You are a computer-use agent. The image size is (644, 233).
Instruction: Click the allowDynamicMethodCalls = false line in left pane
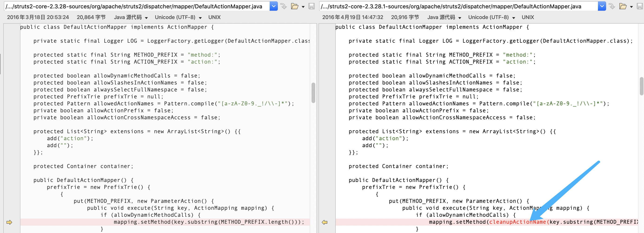click(117, 76)
